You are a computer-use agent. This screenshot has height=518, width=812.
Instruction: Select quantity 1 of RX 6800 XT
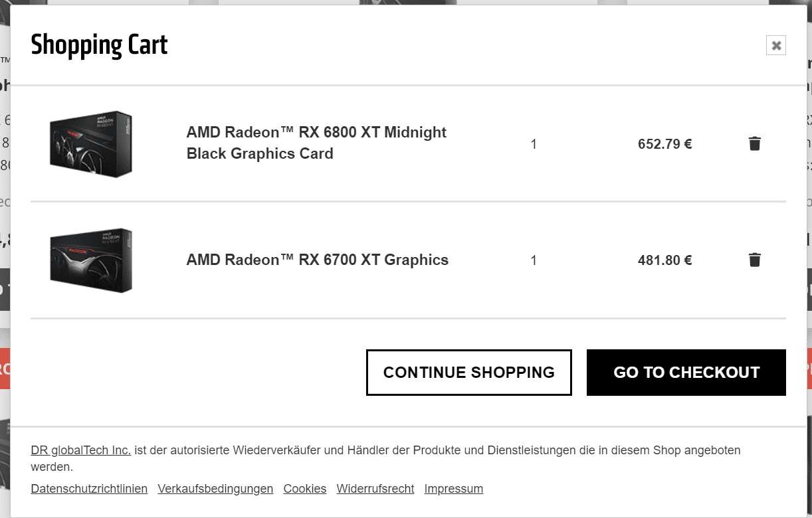coord(534,144)
